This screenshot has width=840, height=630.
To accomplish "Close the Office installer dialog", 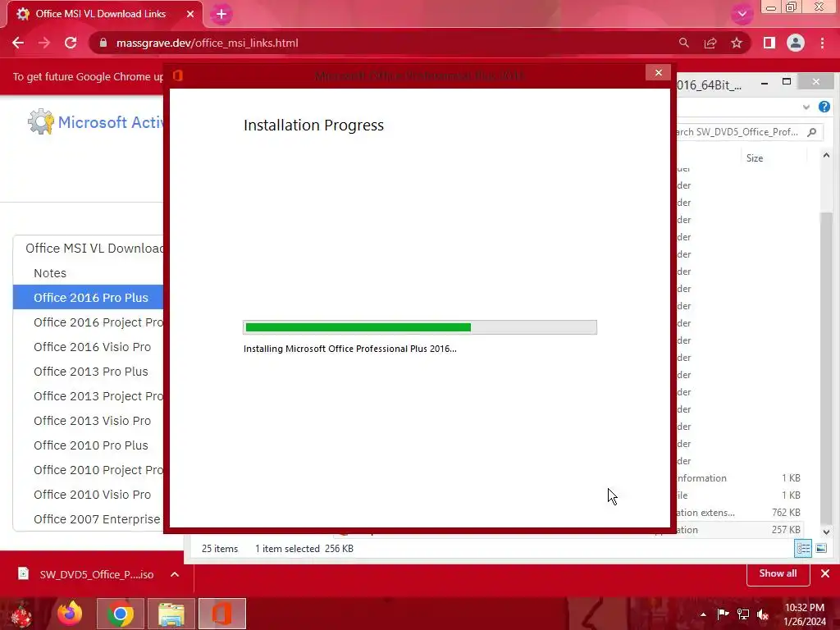I will [x=659, y=73].
